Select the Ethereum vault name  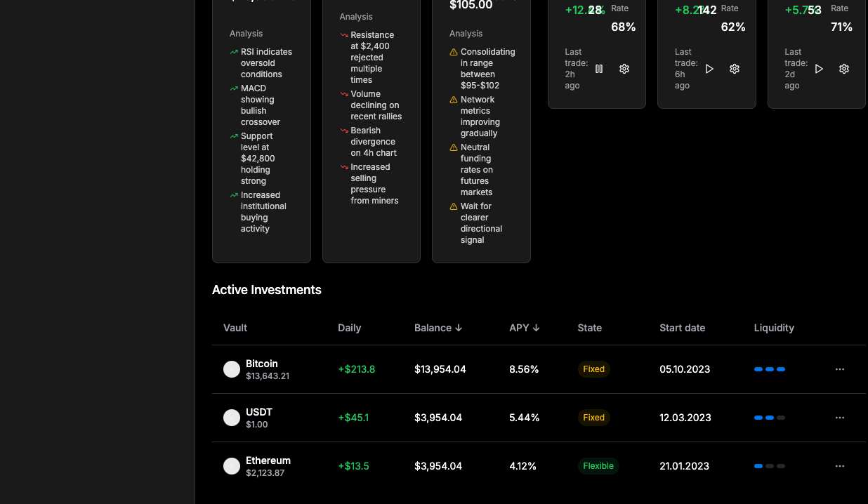point(268,460)
